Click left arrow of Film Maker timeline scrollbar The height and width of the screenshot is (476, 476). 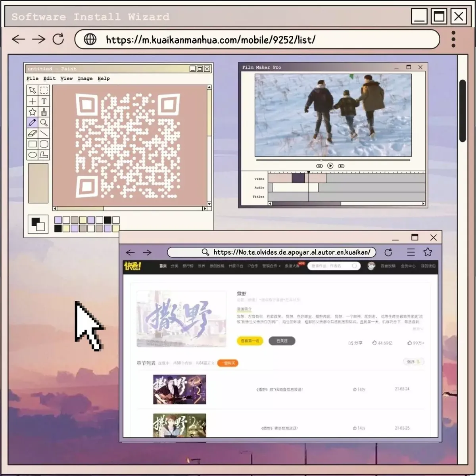(x=270, y=204)
